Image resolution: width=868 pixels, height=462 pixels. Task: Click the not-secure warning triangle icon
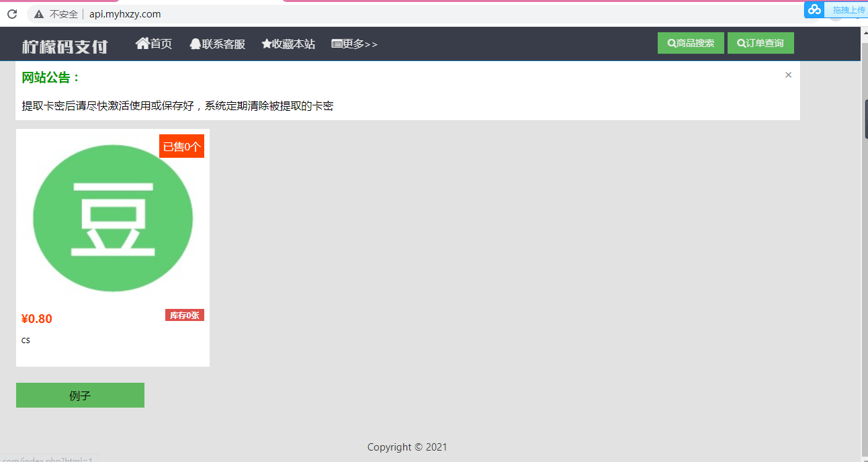point(39,14)
